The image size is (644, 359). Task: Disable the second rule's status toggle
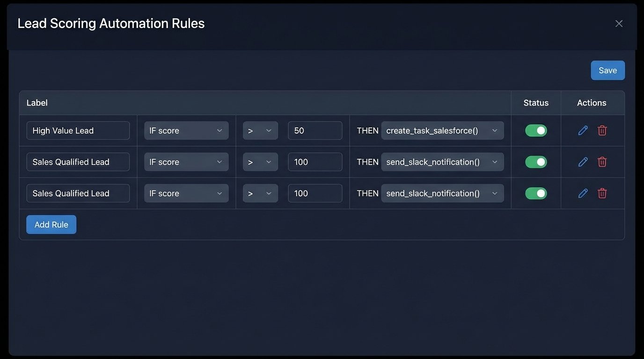pos(535,162)
